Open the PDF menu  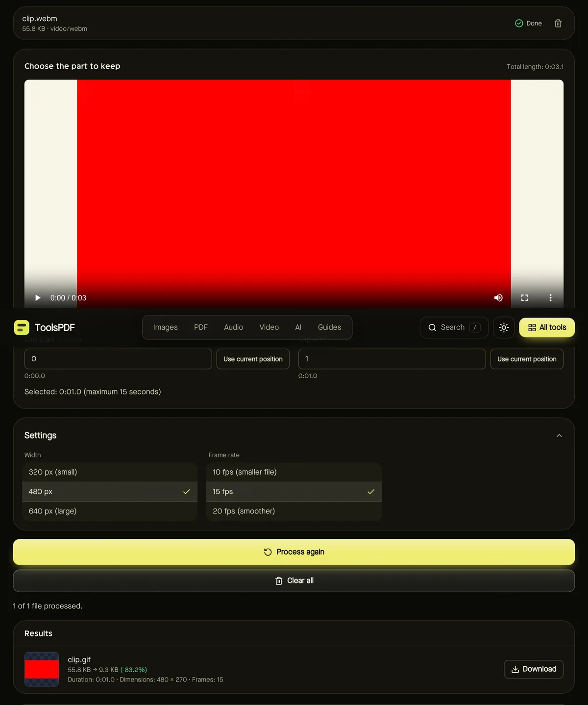pos(201,327)
